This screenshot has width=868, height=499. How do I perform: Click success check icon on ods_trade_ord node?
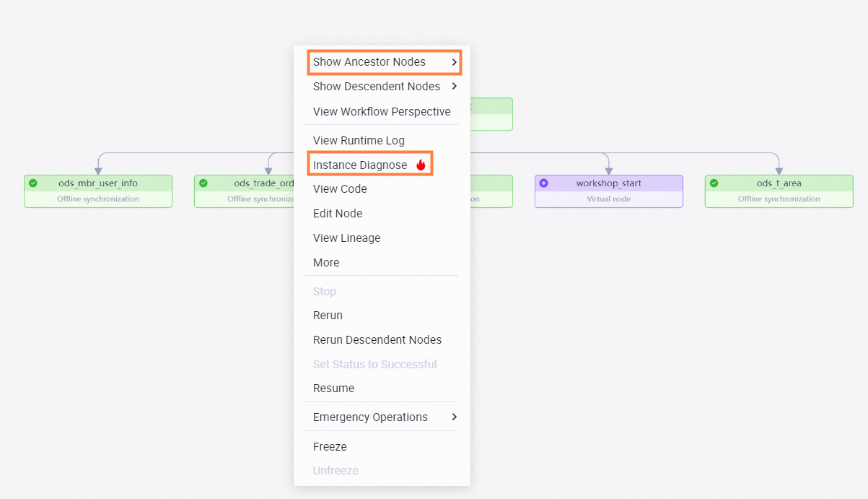click(x=203, y=183)
